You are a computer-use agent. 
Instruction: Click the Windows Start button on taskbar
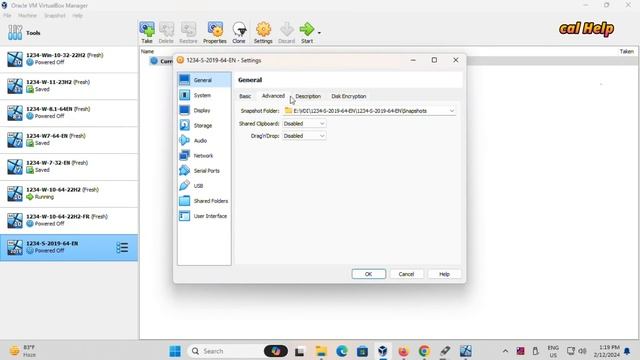pyautogui.click(x=175, y=351)
